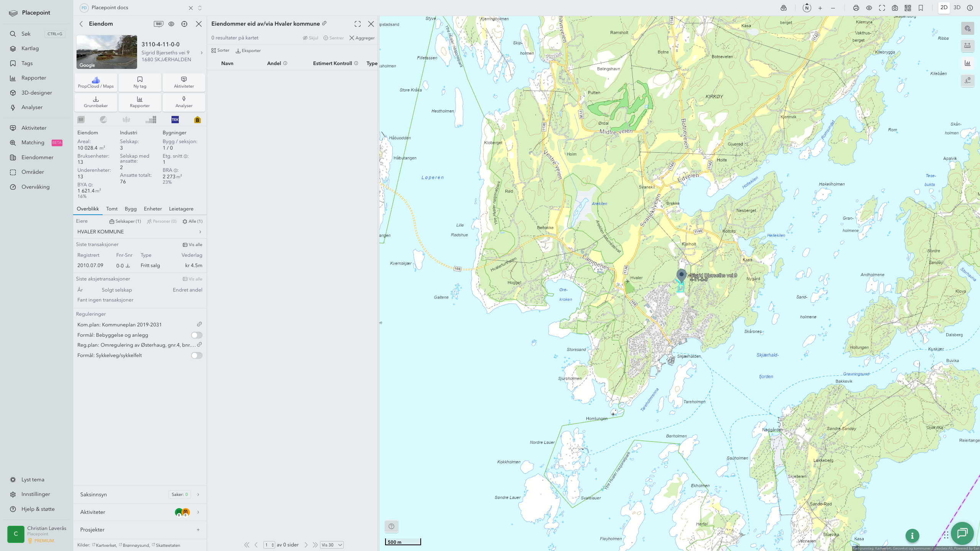Open QR code tool
This screenshot has height=551, width=980.
click(908, 8)
